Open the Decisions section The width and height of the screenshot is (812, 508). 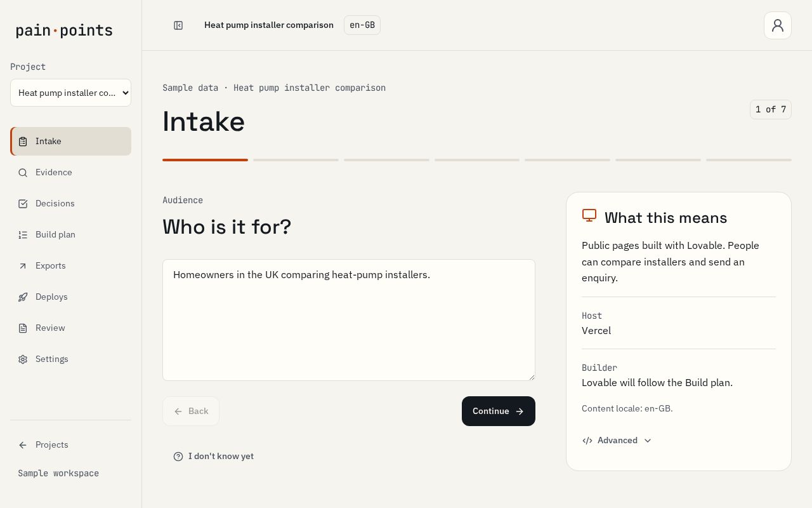70,204
